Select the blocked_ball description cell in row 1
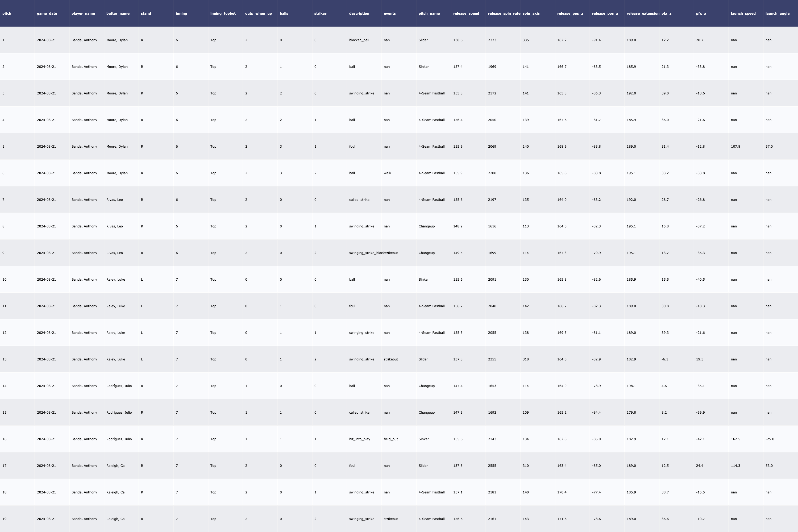Viewport: 798px width, 532px height. click(359, 40)
